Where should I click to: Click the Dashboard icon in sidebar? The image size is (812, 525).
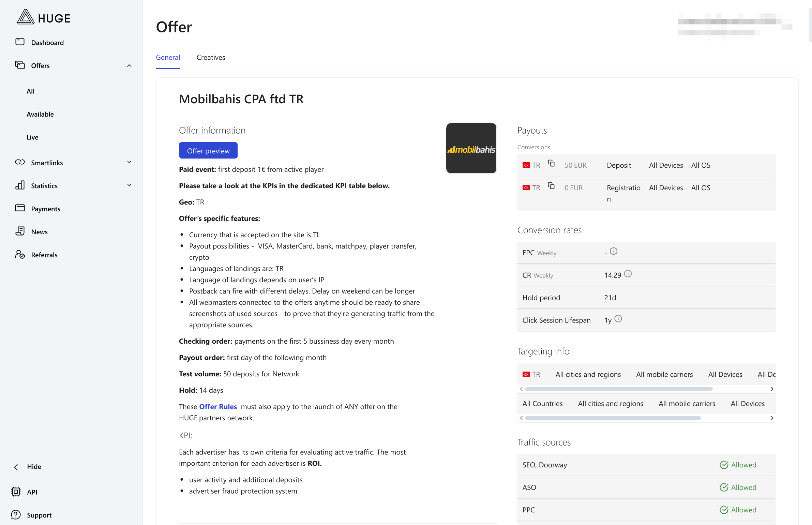[x=20, y=42]
